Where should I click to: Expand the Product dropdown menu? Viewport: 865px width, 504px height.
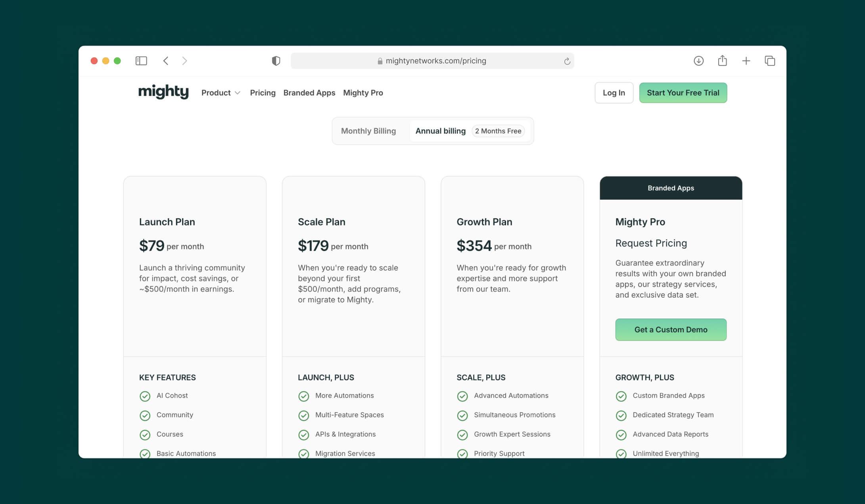[x=216, y=93]
